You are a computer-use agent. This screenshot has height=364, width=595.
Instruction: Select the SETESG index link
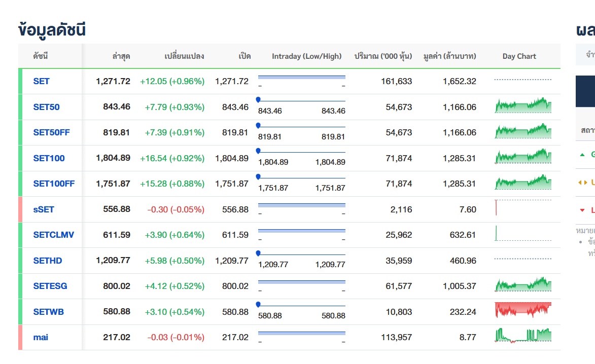[x=50, y=286]
